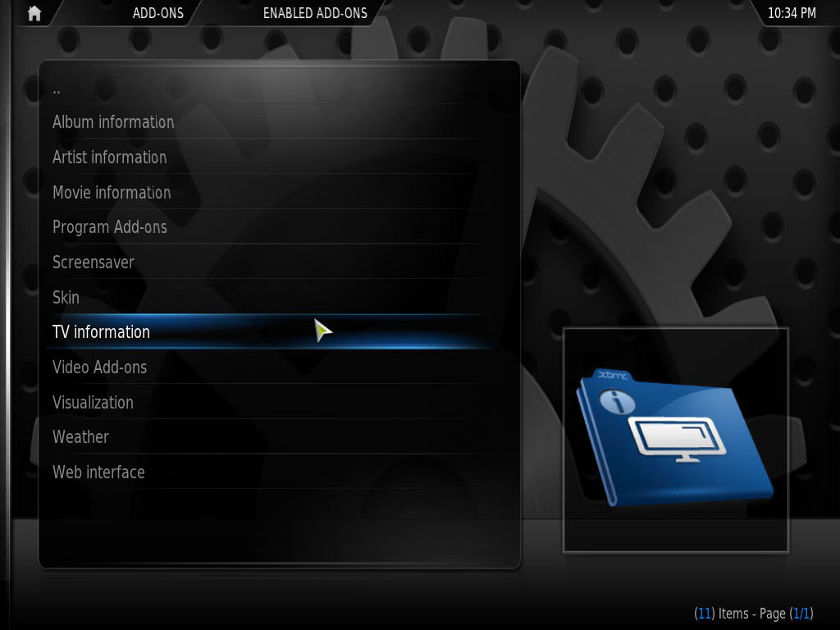The width and height of the screenshot is (840, 630).
Task: Open Artist information category
Action: click(x=268, y=157)
